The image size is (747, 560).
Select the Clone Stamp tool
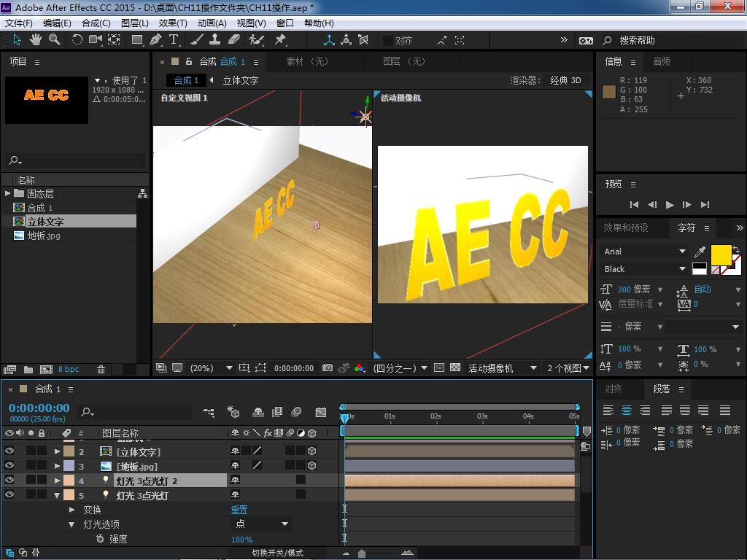click(215, 40)
